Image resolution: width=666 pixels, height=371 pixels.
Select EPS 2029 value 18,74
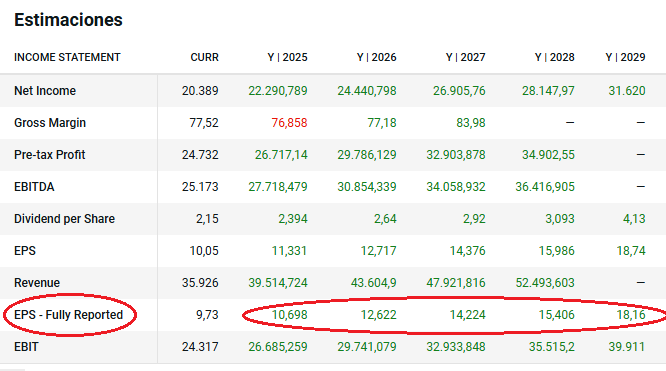point(631,251)
